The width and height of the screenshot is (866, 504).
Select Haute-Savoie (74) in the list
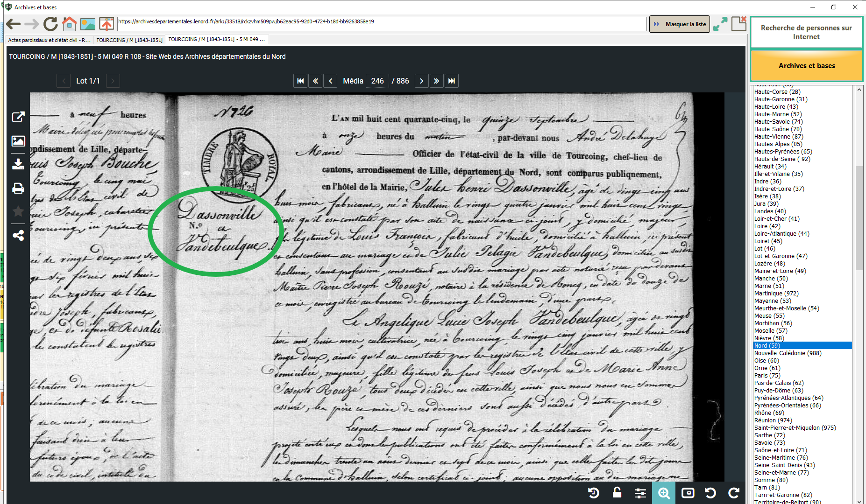779,121
